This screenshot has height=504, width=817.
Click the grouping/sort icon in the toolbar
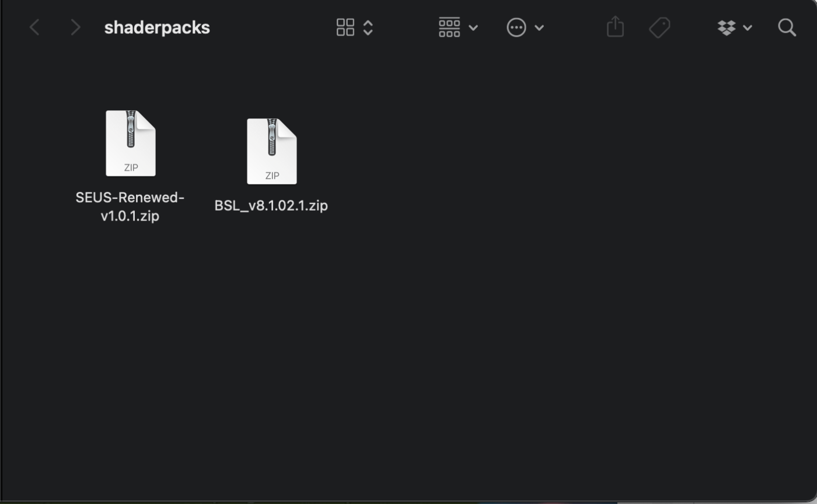click(x=449, y=27)
